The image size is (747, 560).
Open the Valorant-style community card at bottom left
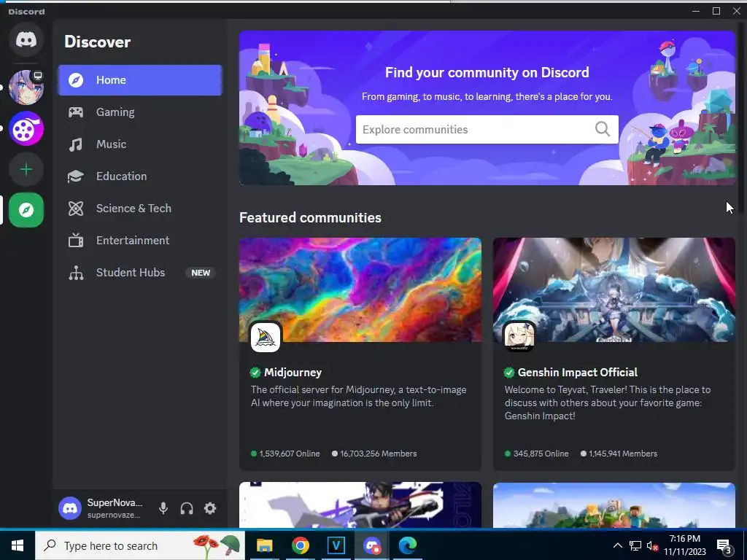point(360,505)
